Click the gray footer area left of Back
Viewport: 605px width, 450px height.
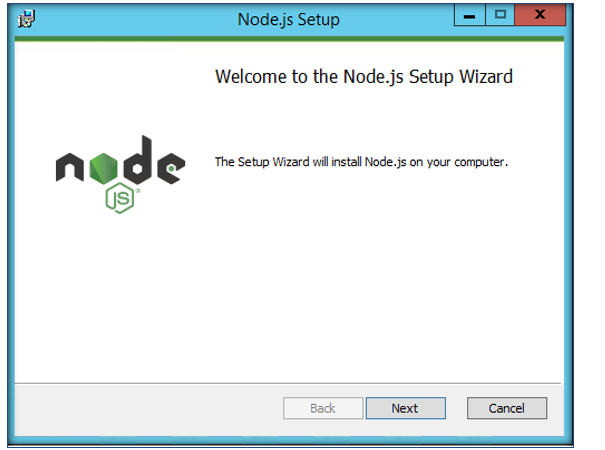[x=149, y=408]
